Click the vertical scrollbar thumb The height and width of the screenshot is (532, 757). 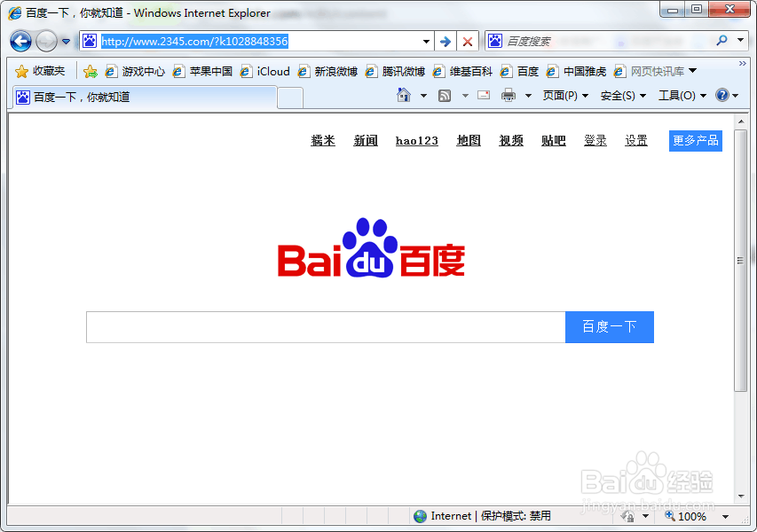click(741, 261)
